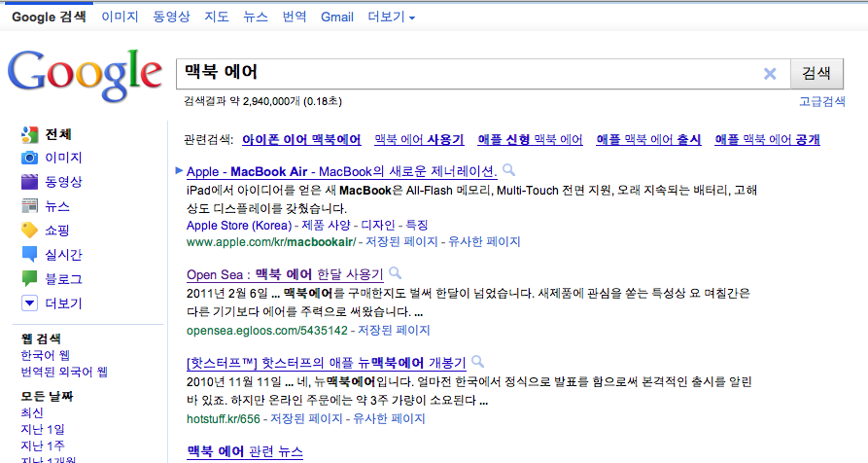Image resolution: width=868 pixels, height=463 pixels.
Task: Click the newspaper icon beside 뉴스
Action: [x=29, y=206]
